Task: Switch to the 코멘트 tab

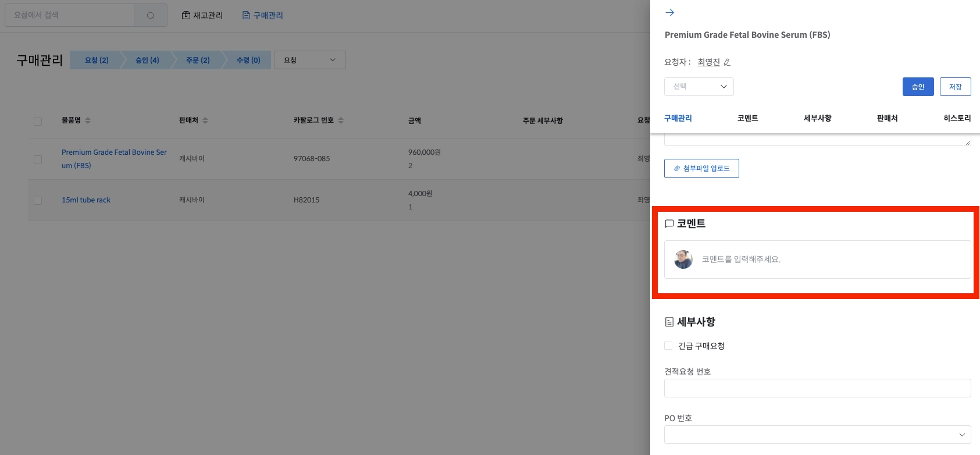Action: pos(748,118)
